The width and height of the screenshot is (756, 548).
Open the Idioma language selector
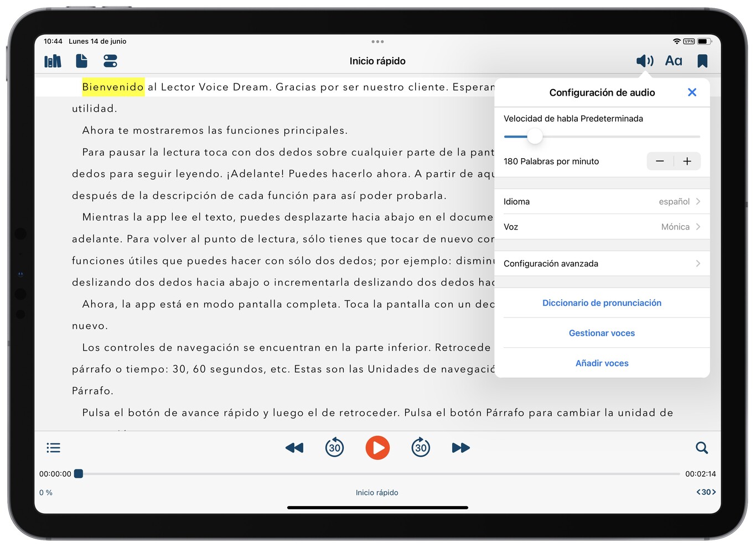(602, 201)
